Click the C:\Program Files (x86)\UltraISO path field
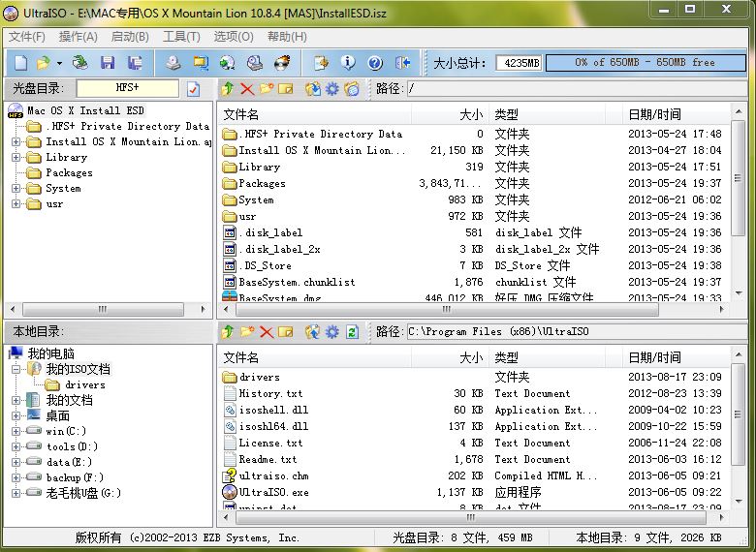 (576, 331)
